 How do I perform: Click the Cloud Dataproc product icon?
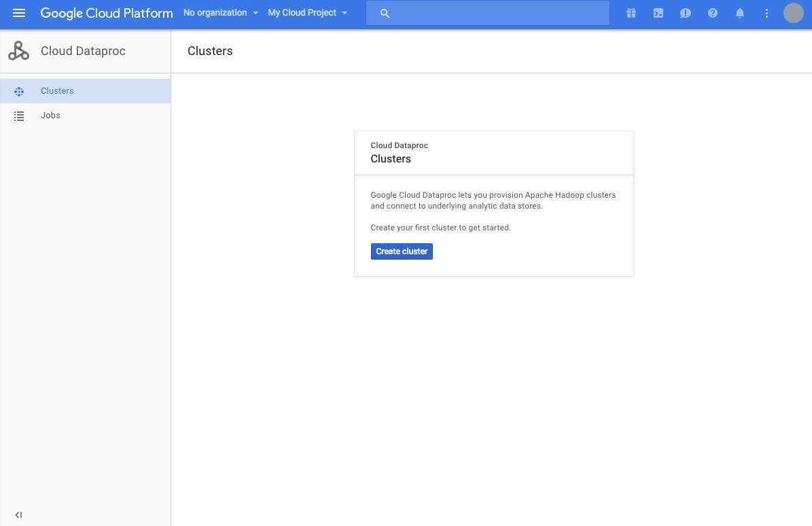[x=18, y=51]
